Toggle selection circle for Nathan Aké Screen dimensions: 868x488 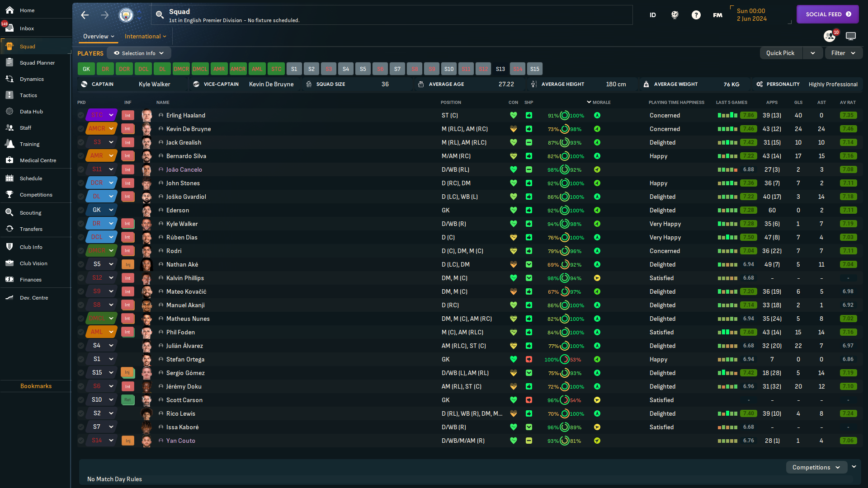(80, 264)
